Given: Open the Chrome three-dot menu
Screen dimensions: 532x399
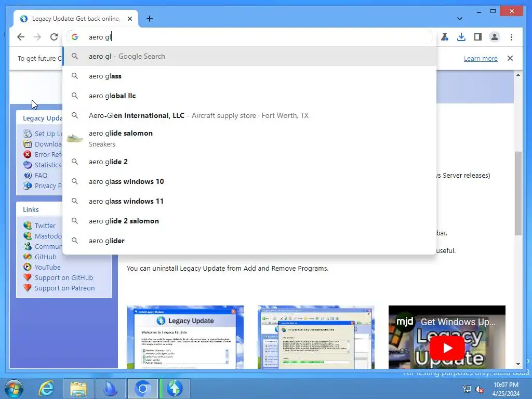Looking at the screenshot, I should [511, 37].
